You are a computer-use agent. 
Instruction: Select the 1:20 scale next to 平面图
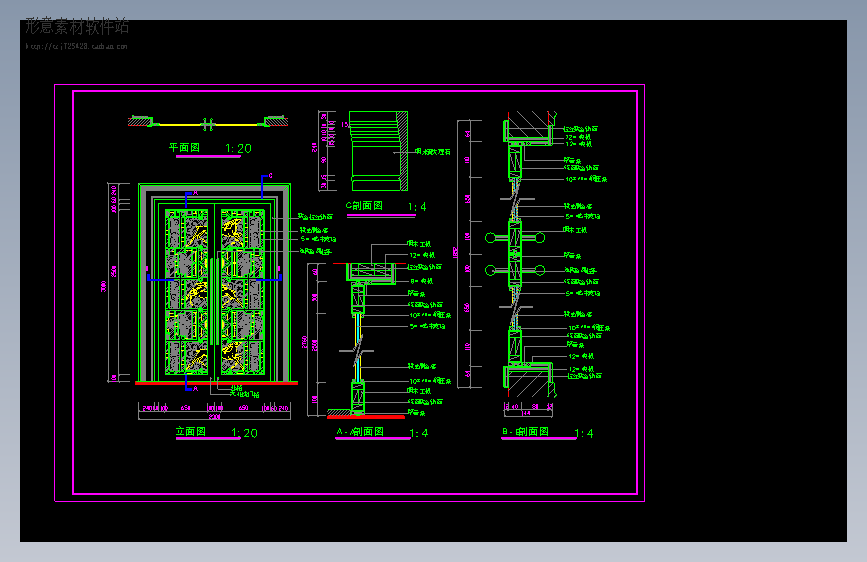click(x=238, y=148)
